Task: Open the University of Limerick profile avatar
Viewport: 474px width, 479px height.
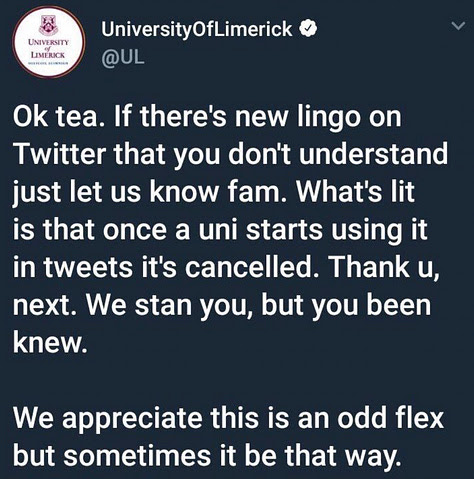Action: [x=49, y=42]
